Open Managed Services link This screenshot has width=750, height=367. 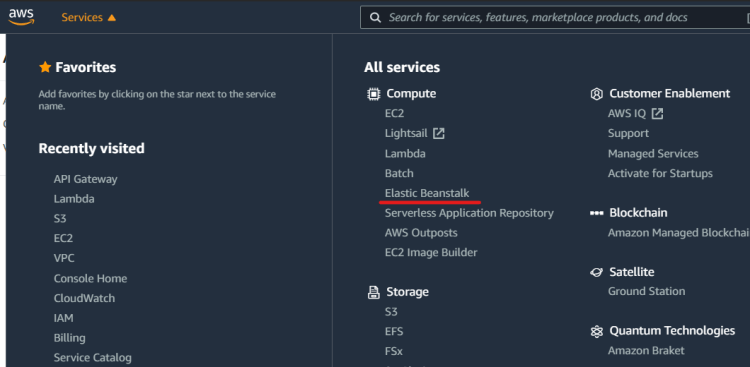pos(653,154)
